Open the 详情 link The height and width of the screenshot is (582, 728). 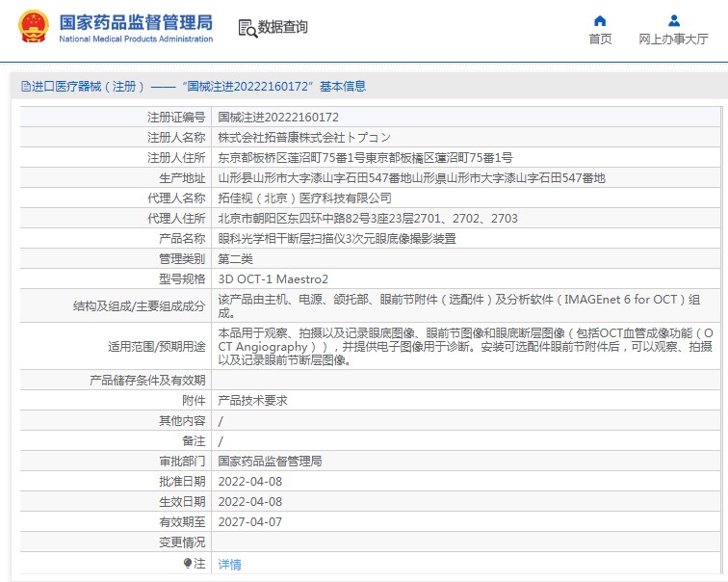click(230, 565)
